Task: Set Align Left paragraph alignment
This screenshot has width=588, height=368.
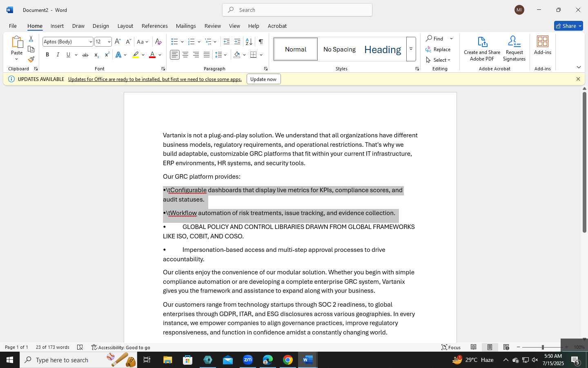Action: pos(175,55)
